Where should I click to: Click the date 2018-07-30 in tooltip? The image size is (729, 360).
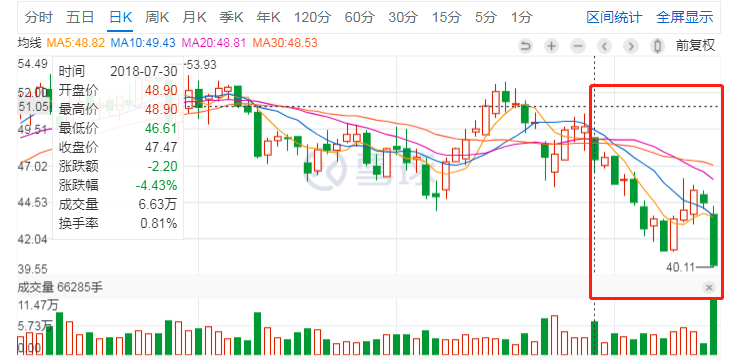[x=144, y=72]
